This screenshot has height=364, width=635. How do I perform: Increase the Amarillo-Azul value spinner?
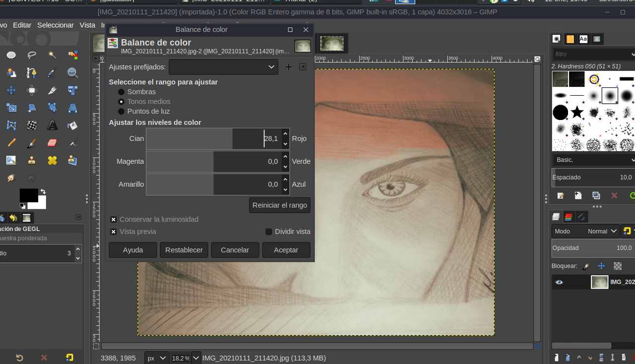click(285, 179)
